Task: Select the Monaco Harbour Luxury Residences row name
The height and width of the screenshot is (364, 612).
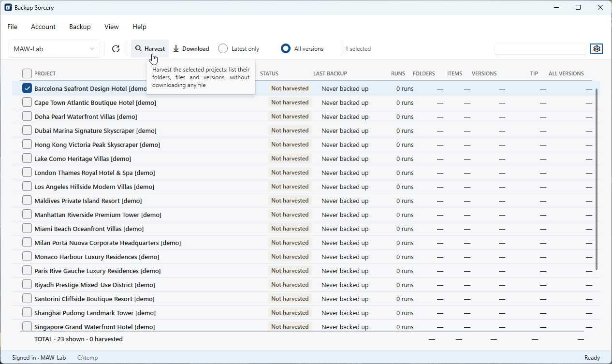Action: [x=97, y=257]
